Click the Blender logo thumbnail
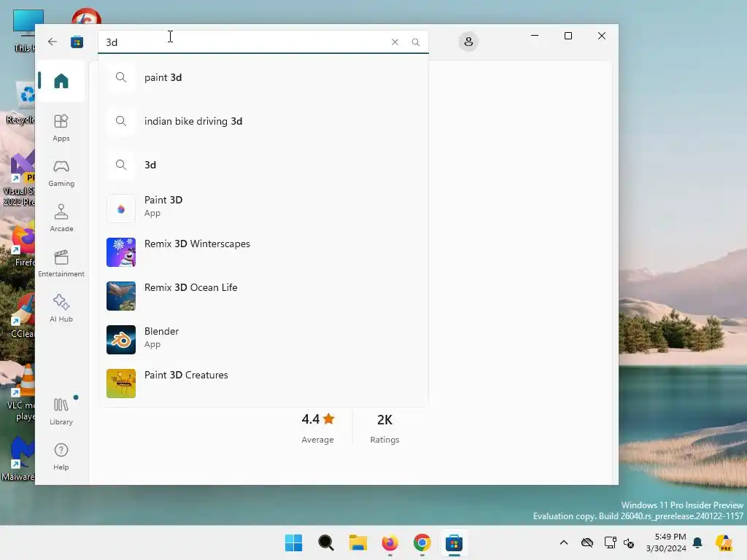 point(121,340)
